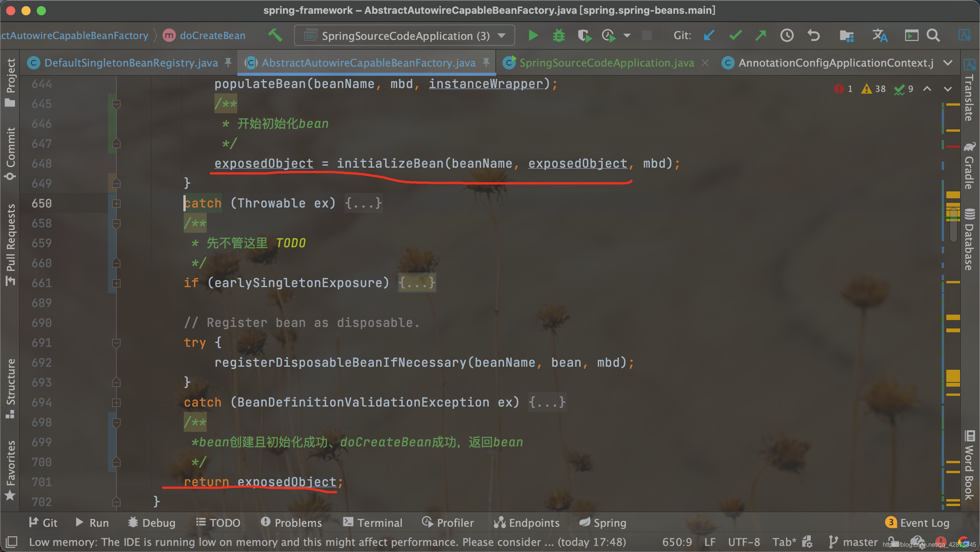Click the editor vertical scrollbar thumb
This screenshot has height=552, width=980.
pyautogui.click(x=953, y=226)
